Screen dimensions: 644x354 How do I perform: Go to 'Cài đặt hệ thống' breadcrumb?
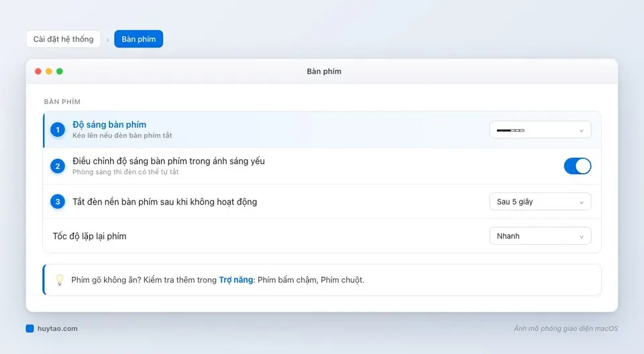coord(63,39)
